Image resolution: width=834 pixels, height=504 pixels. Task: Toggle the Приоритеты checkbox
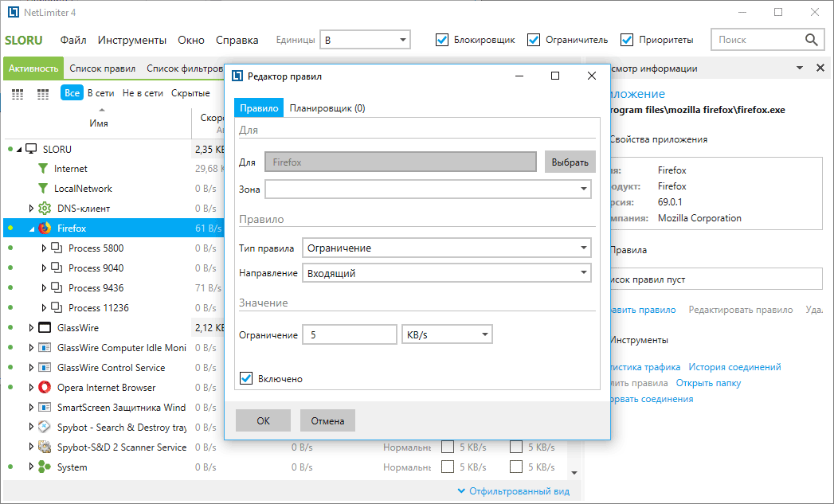click(627, 40)
